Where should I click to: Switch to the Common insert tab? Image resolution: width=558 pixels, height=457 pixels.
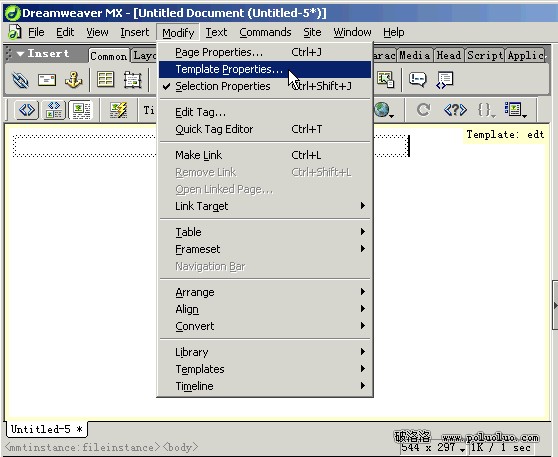[109, 56]
